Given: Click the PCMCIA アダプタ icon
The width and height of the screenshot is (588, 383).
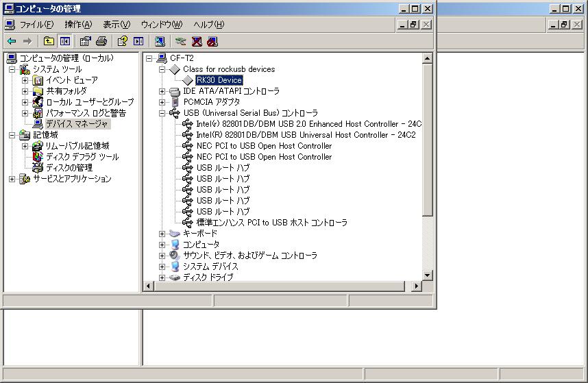Looking at the screenshot, I should 175,102.
